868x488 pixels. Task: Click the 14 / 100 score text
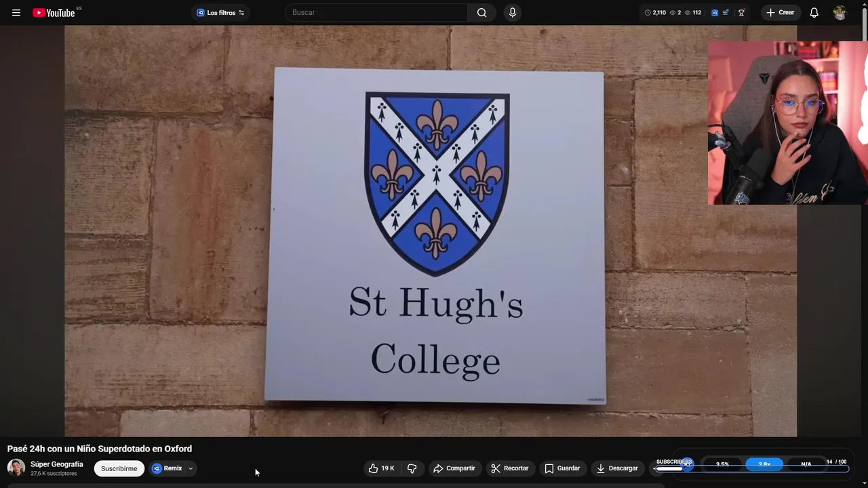[x=836, y=462]
